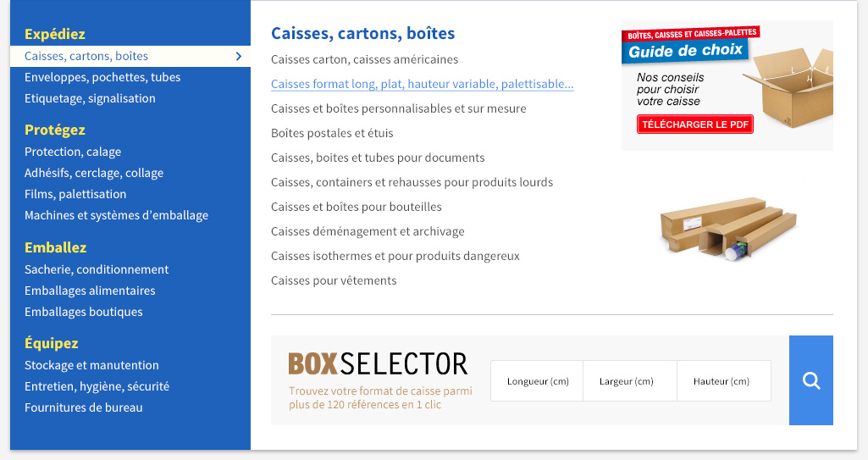This screenshot has height=460, width=868.
Task: Click the Largeur (cm) input field
Action: (630, 381)
